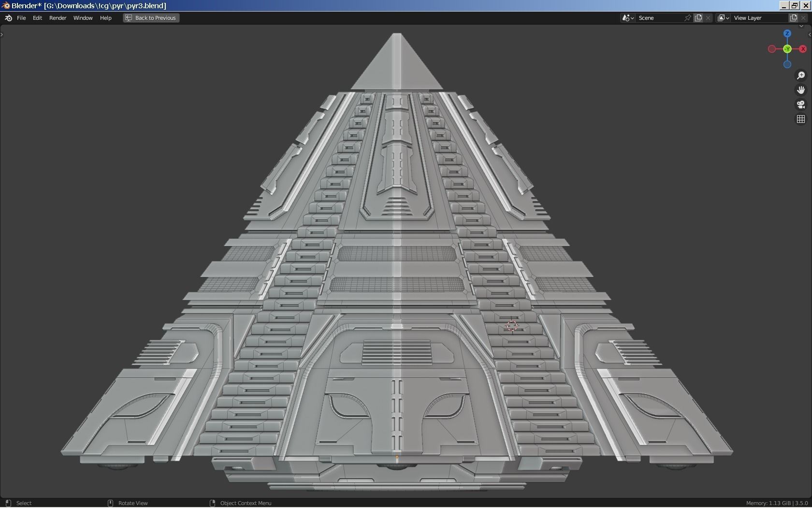Click the Rotate View mouse hint icon
The image size is (812, 508).
pos(110,503)
